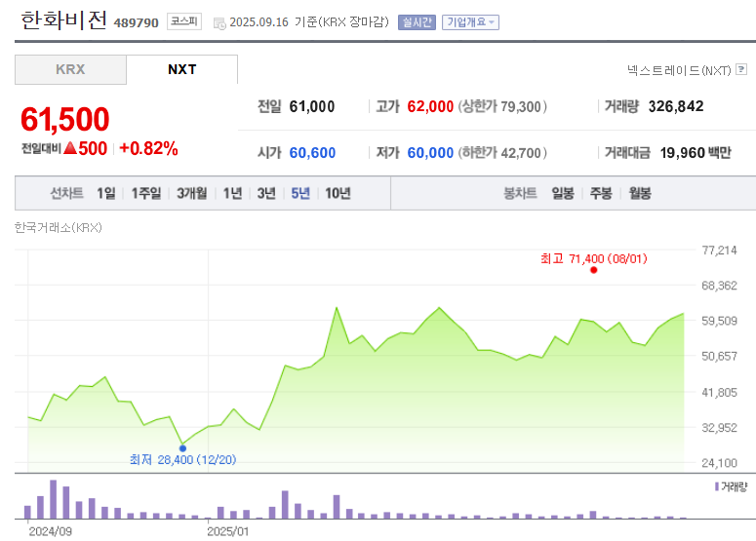Switch to the KRX tab
The height and width of the screenshot is (541, 756).
coord(70,69)
